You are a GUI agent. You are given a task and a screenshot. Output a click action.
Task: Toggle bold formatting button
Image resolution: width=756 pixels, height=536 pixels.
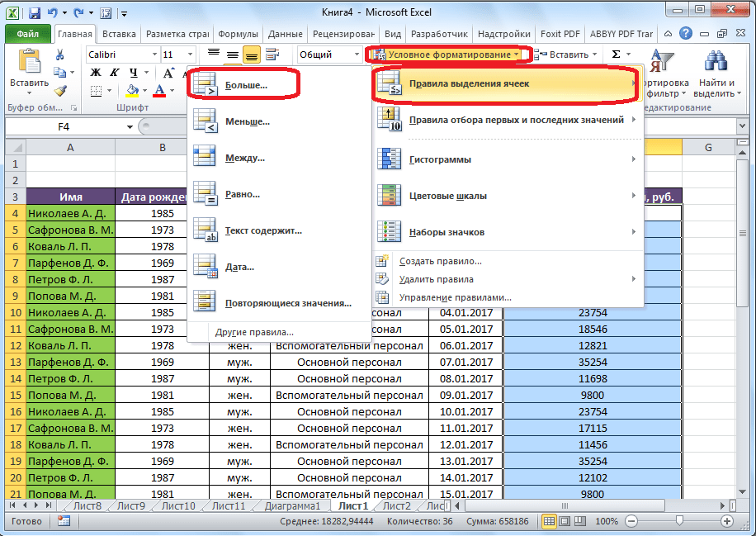(96, 73)
